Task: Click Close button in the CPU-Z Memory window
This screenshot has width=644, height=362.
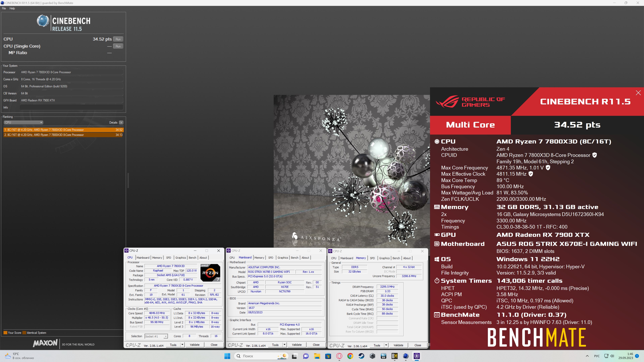Action: (x=418, y=345)
